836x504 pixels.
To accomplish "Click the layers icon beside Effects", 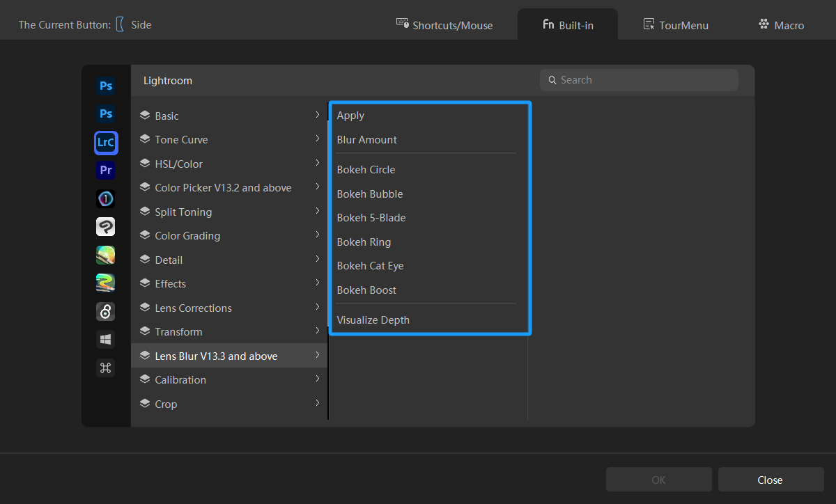I will (x=145, y=283).
